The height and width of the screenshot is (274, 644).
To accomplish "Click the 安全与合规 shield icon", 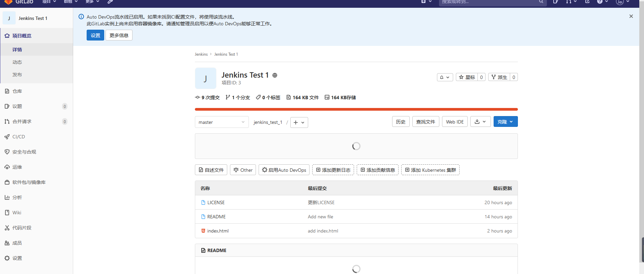I will pos(7,152).
